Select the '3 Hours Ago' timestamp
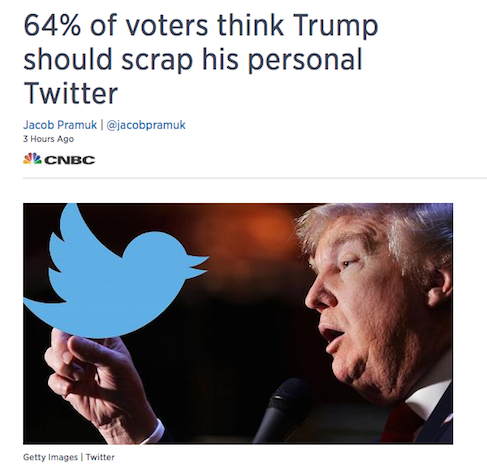Image resolution: width=487 pixels, height=470 pixels. pos(48,139)
